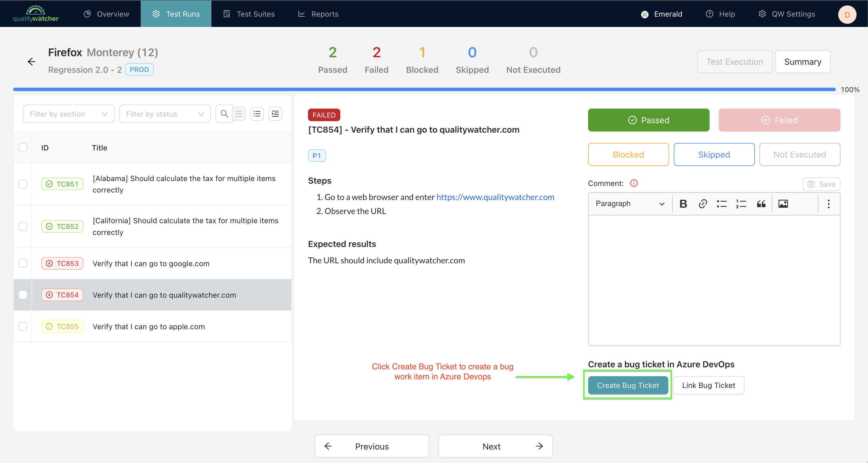Viewport: 868px width, 463px height.
Task: Click the P1 priority tag
Action: pos(317,156)
